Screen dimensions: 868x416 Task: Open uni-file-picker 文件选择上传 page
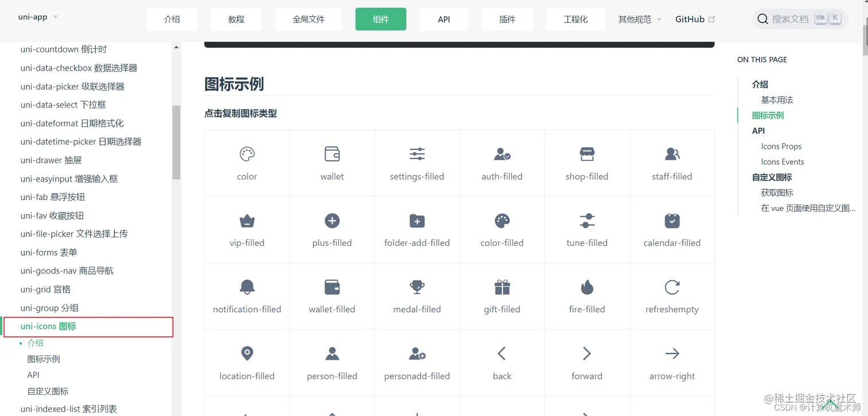pyautogui.click(x=74, y=234)
